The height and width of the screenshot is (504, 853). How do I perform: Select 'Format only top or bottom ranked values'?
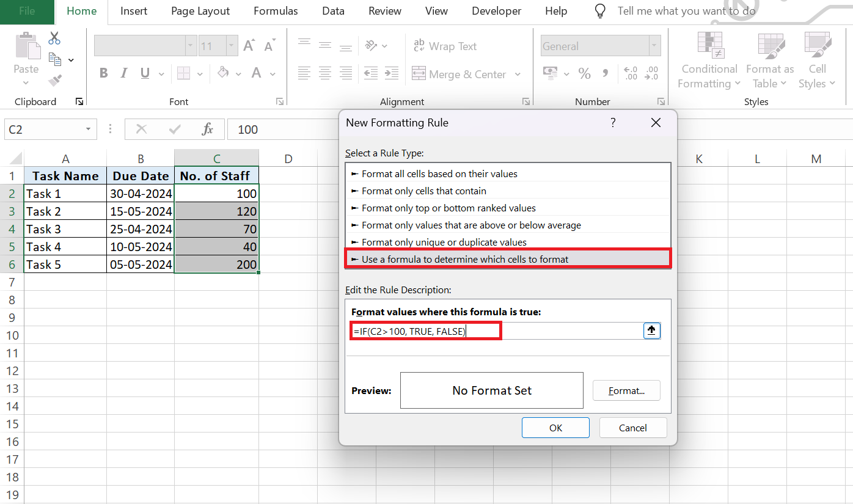tap(508, 208)
